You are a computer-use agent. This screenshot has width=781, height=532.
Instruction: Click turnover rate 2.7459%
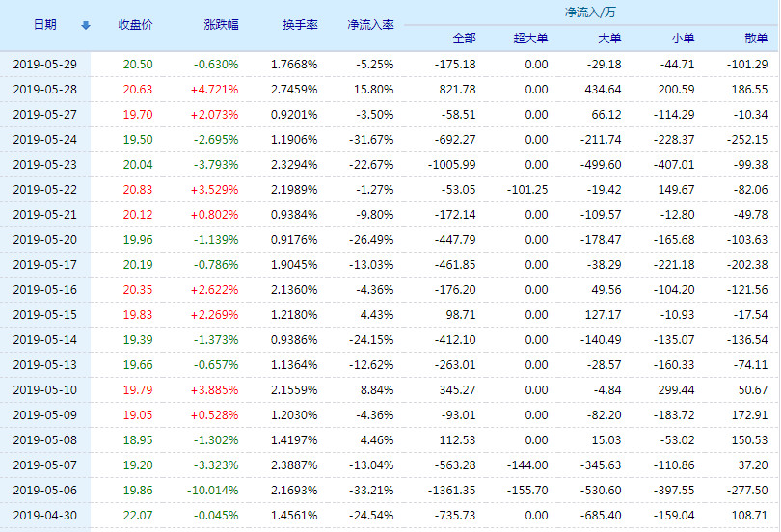(294, 89)
